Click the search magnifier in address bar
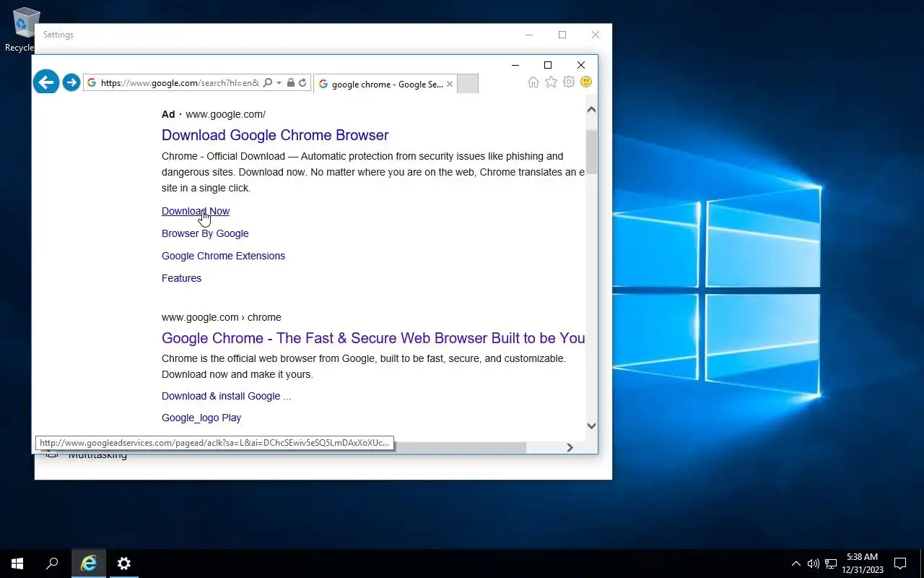The image size is (924, 578). (x=268, y=83)
